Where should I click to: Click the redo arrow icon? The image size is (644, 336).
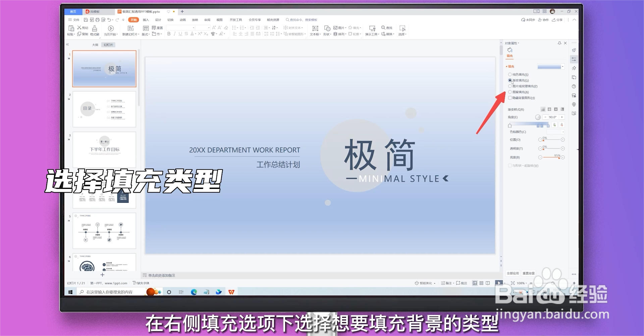117,20
